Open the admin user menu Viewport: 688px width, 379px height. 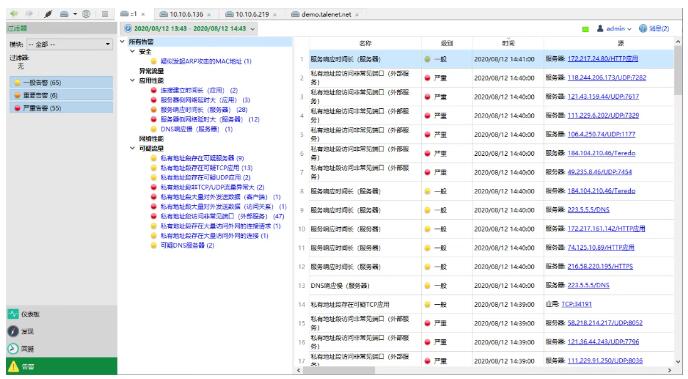tap(613, 29)
